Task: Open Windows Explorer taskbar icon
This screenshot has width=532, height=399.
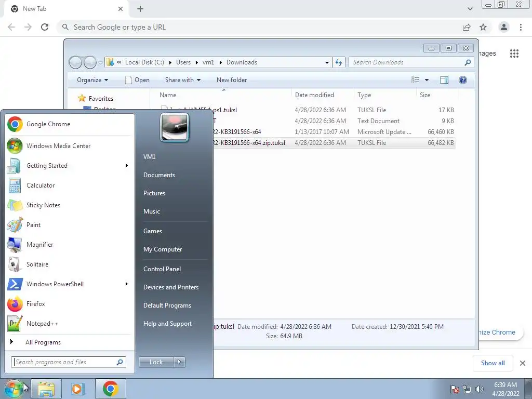Action: tap(46, 389)
